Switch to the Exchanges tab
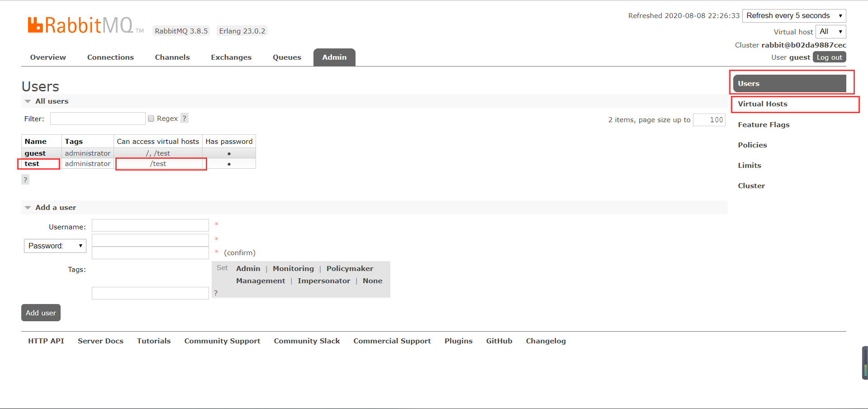 (x=231, y=57)
